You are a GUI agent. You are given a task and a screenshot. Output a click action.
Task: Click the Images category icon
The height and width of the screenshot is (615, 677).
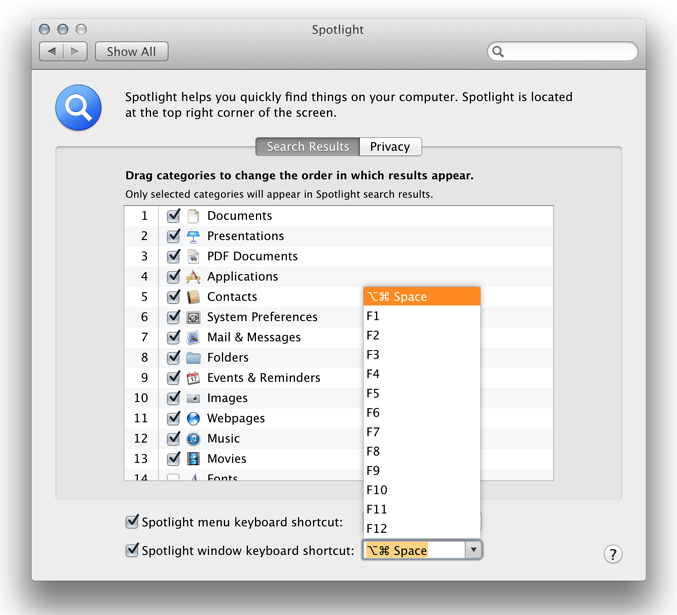click(193, 398)
